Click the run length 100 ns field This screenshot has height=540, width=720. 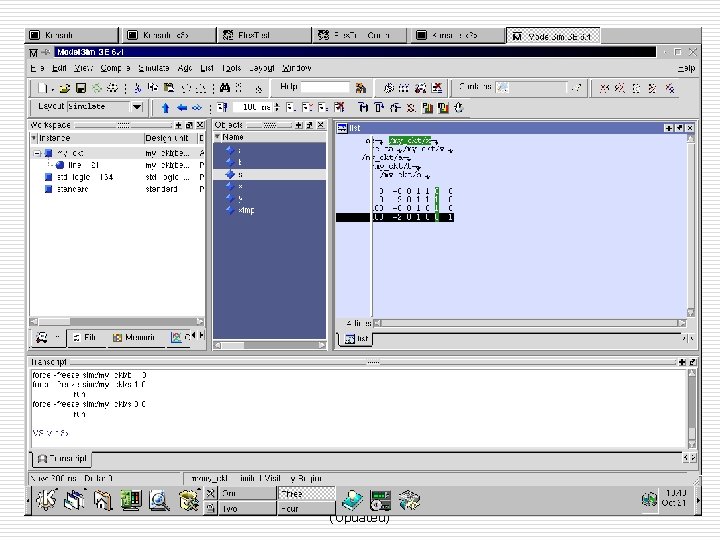[x=252, y=107]
